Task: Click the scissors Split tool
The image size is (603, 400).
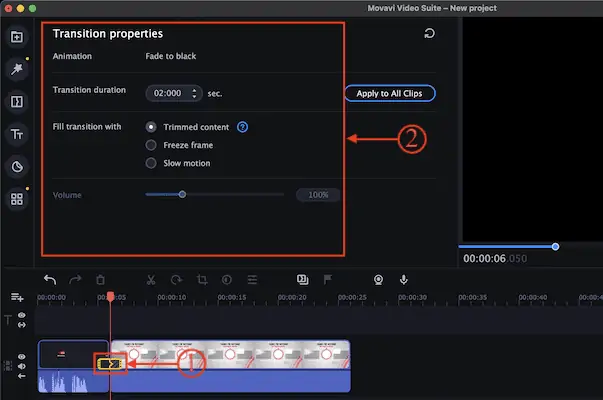Action: coord(151,280)
